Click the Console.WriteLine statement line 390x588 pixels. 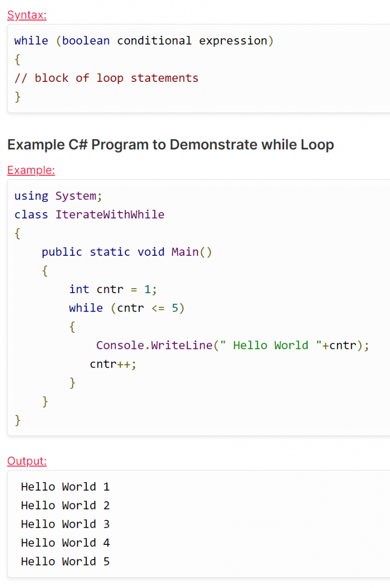click(x=233, y=345)
